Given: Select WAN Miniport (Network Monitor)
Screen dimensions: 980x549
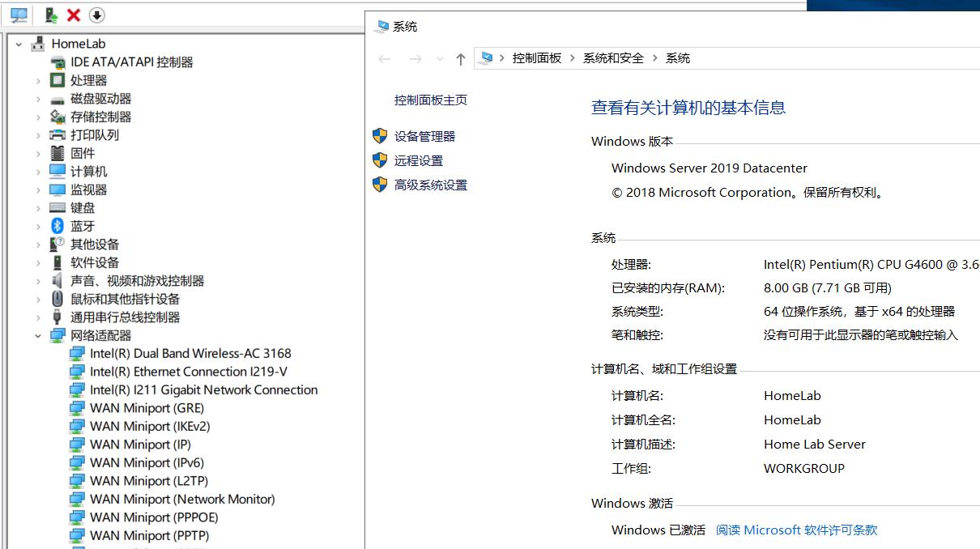Looking at the screenshot, I should (182, 500).
